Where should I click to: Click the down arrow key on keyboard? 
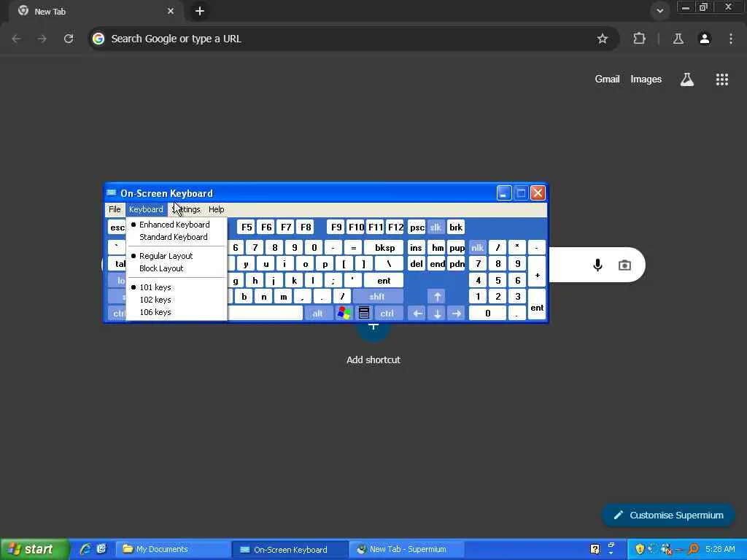coord(437,314)
